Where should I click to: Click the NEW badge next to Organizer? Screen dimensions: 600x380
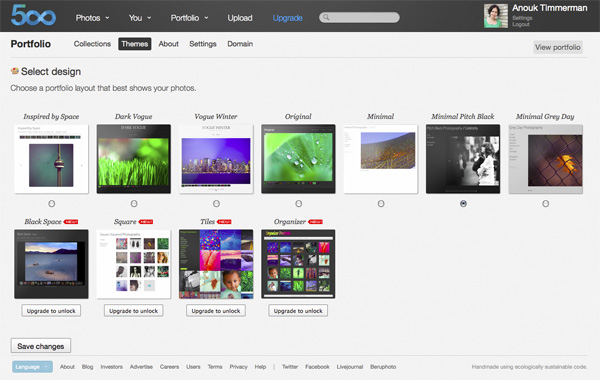point(315,222)
